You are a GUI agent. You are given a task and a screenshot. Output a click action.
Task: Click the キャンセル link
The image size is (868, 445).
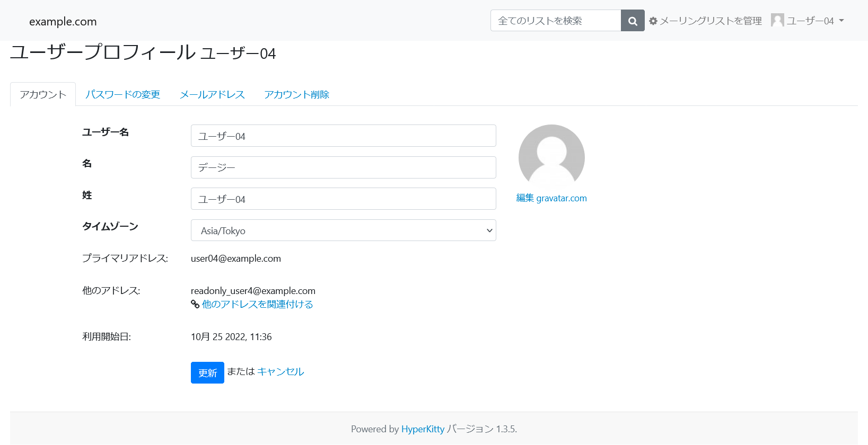(280, 371)
